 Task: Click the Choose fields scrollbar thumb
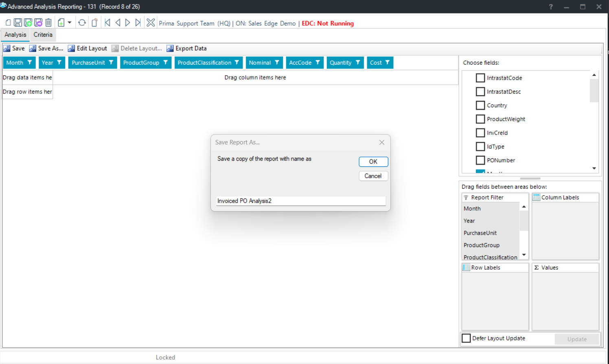[594, 90]
